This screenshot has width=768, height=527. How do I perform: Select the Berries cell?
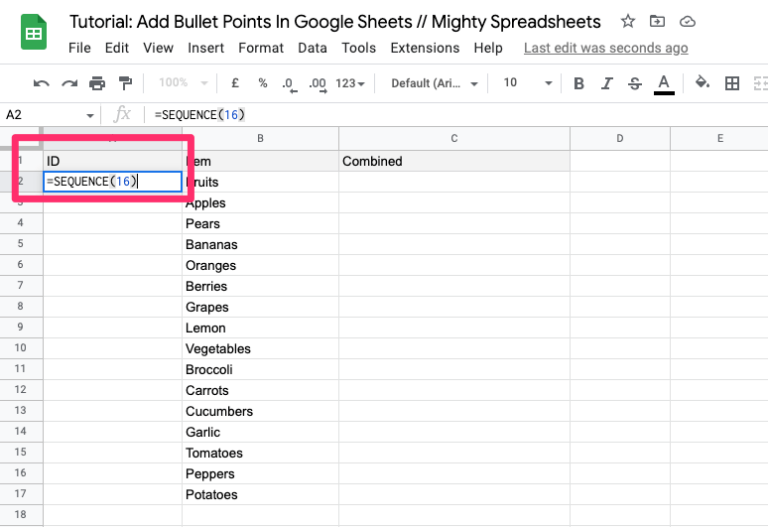[x=260, y=286]
